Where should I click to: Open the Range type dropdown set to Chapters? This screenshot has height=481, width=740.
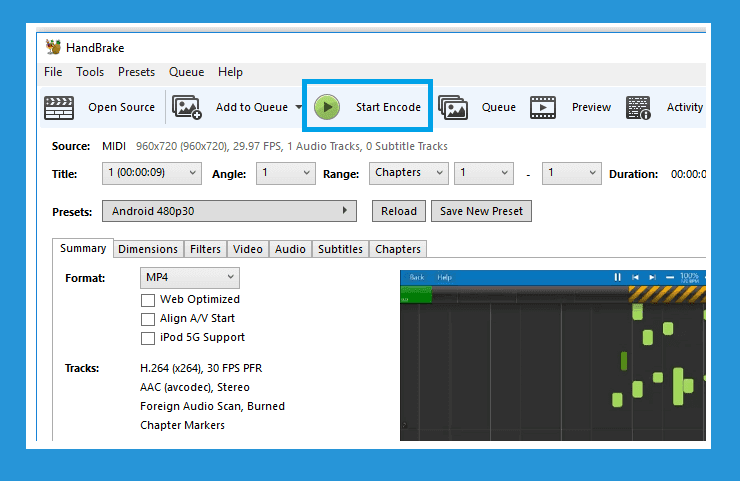pos(409,173)
